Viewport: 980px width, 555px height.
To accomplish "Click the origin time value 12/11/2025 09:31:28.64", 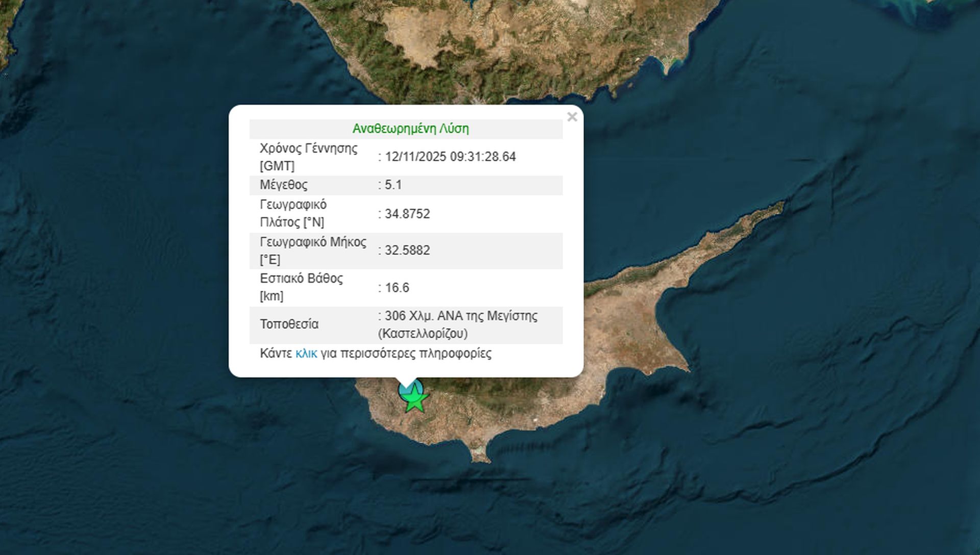I will pyautogui.click(x=450, y=157).
